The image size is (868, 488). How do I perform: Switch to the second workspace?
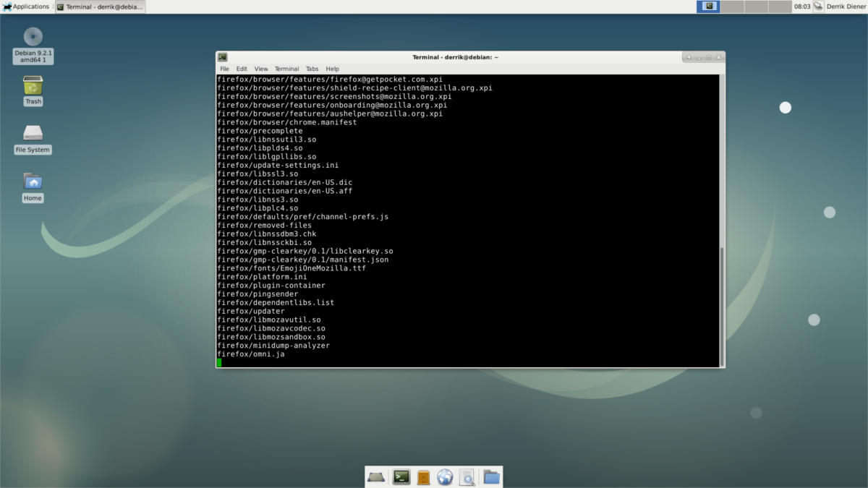click(732, 7)
